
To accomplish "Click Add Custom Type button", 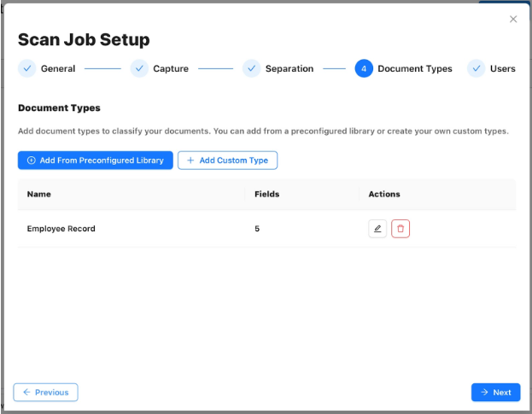I will click(227, 160).
